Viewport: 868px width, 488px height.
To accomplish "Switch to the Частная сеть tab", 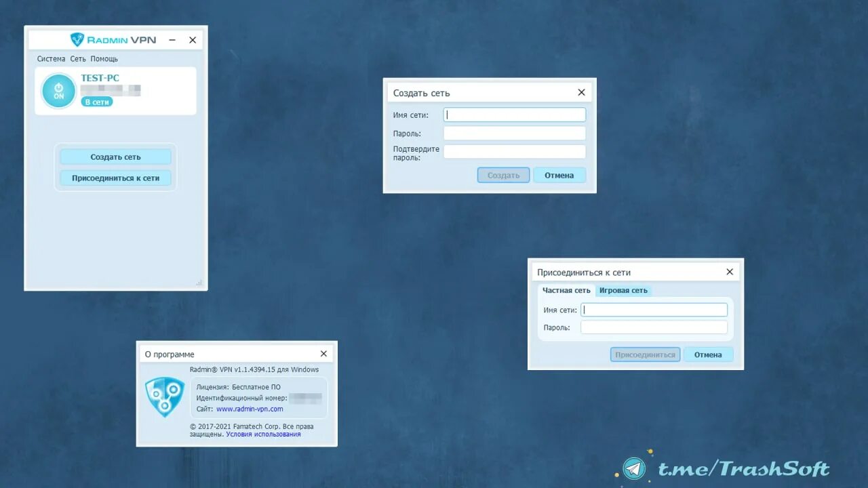I will tap(566, 290).
